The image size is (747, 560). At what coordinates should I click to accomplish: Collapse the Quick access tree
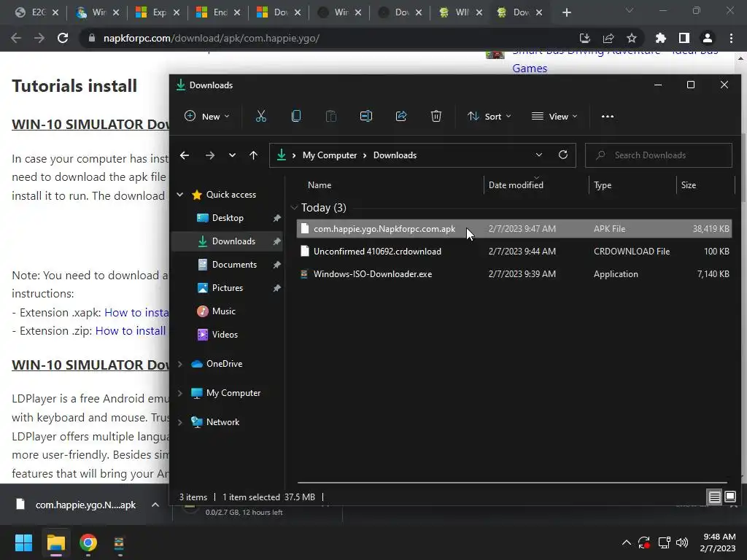click(x=180, y=194)
